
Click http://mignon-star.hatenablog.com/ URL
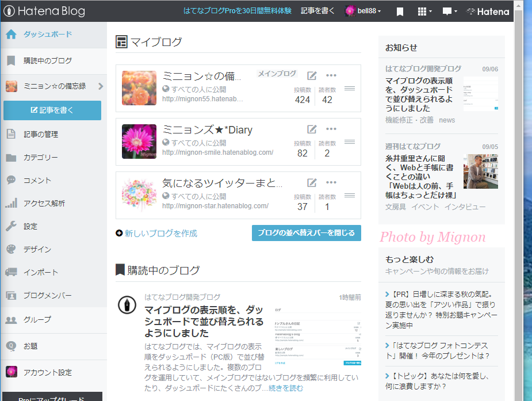click(215, 206)
